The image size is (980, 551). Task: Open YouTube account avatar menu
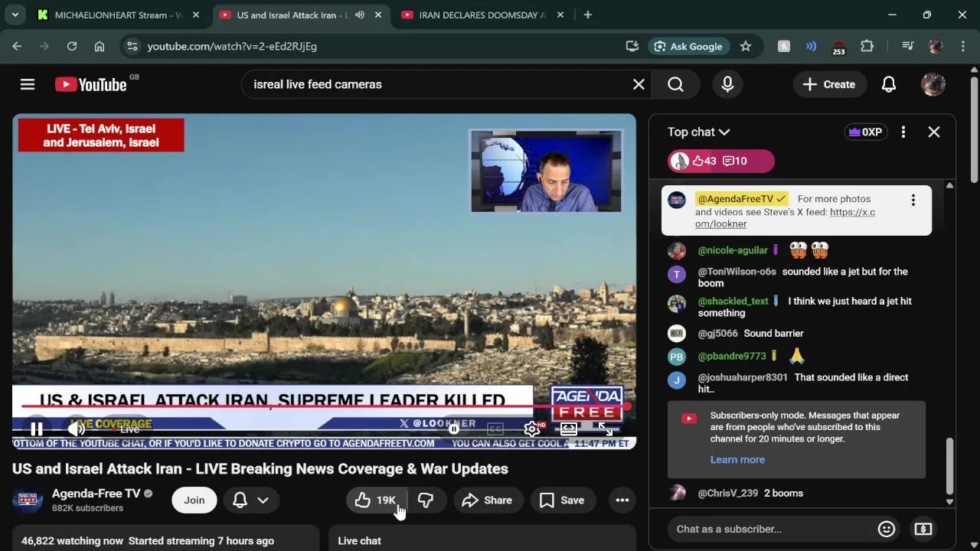coord(933,84)
